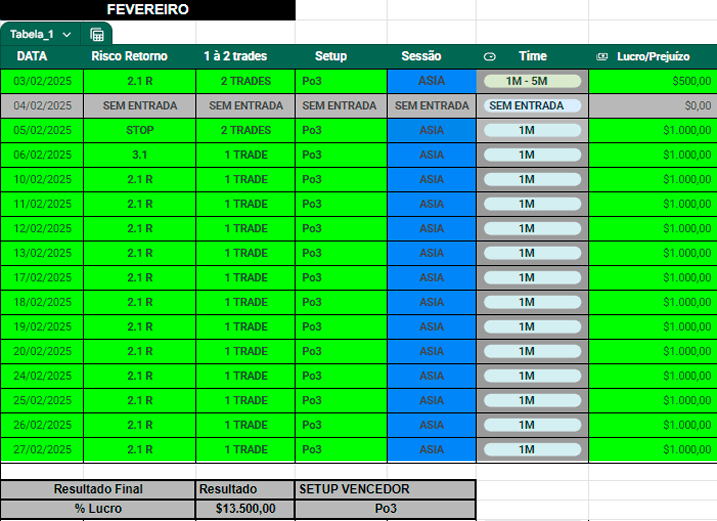This screenshot has height=521, width=717.
Task: Select the SETUP VENCEDOR label cell
Action: (x=385, y=489)
